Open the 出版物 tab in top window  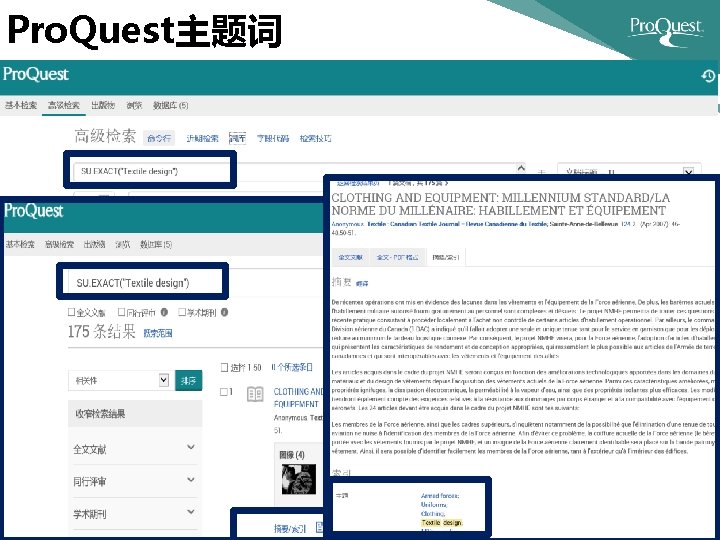tap(103, 105)
